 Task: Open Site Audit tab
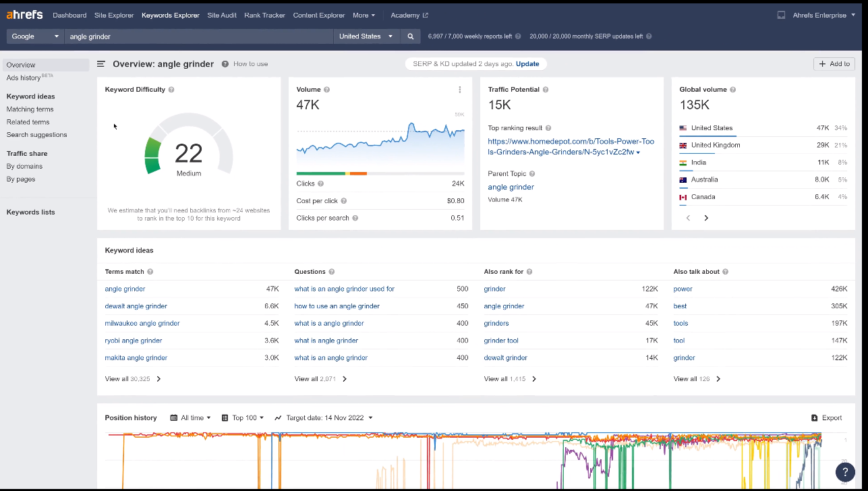point(222,15)
